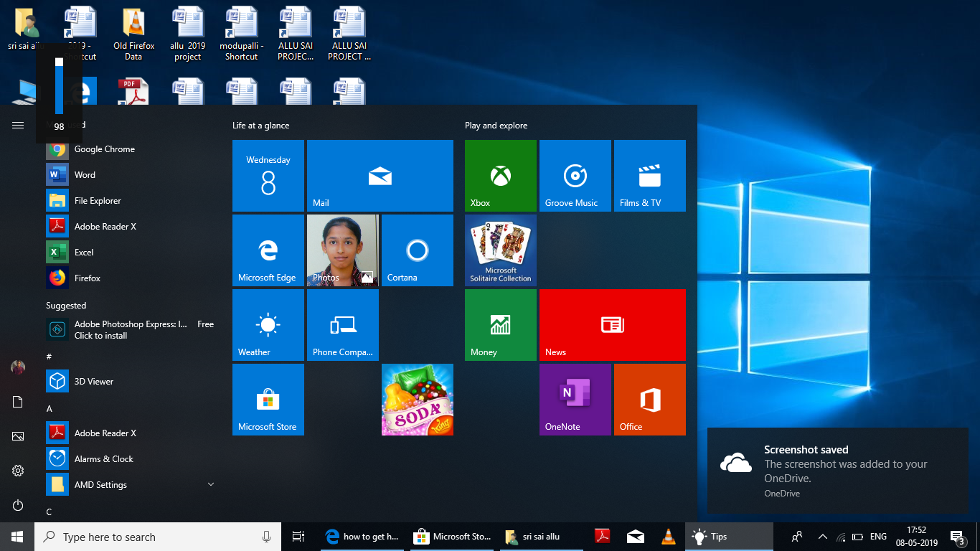
Task: Open Pictures from Start side rail
Action: [18, 436]
